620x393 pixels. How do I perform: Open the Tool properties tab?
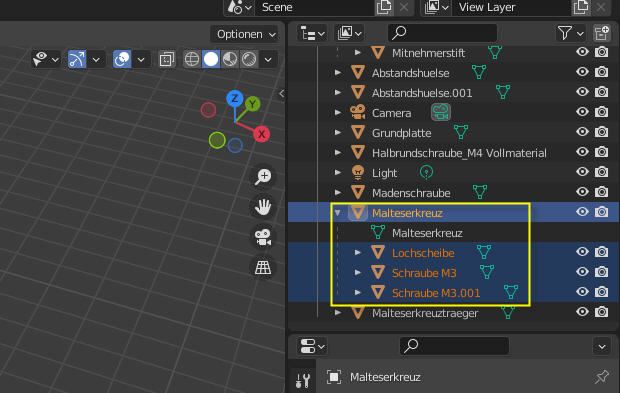(x=303, y=380)
